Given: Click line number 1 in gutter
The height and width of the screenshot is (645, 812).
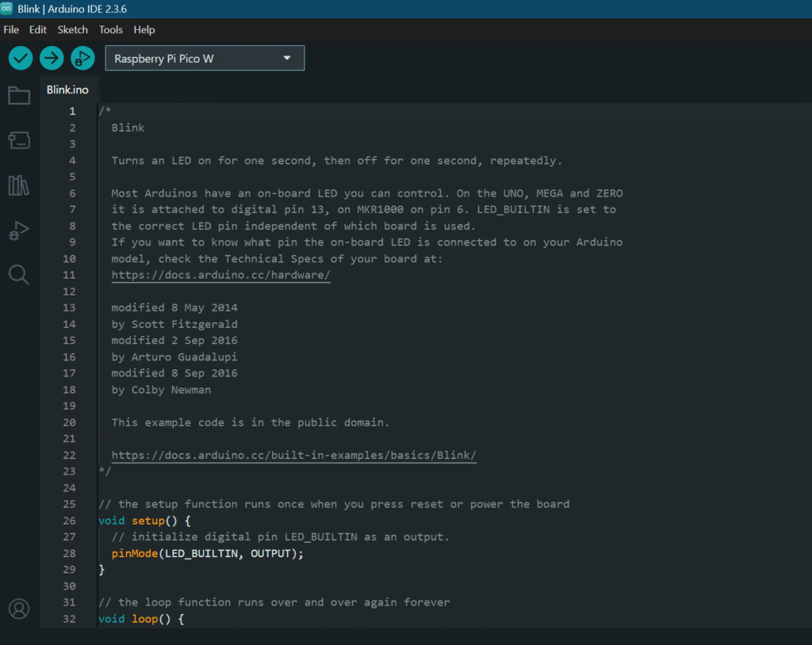Looking at the screenshot, I should pos(72,111).
